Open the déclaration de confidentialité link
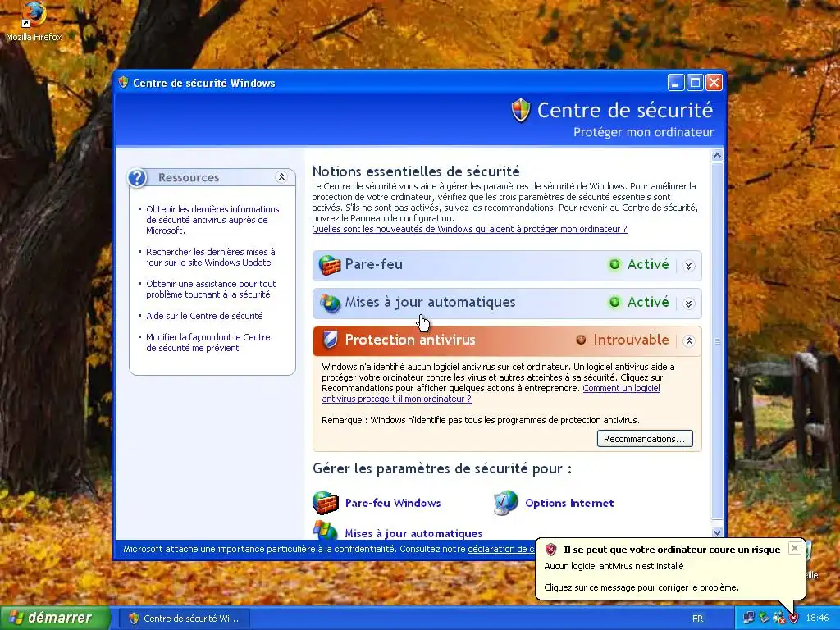Image resolution: width=840 pixels, height=630 pixels. click(x=501, y=549)
